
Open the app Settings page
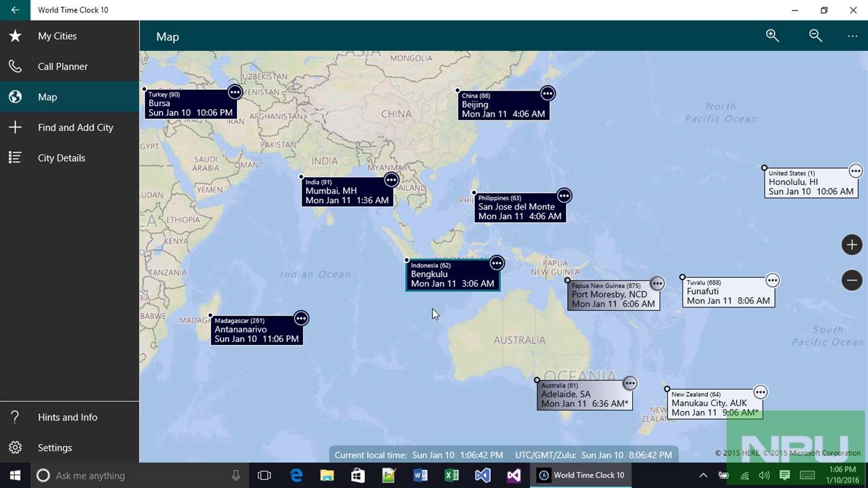coord(69,448)
